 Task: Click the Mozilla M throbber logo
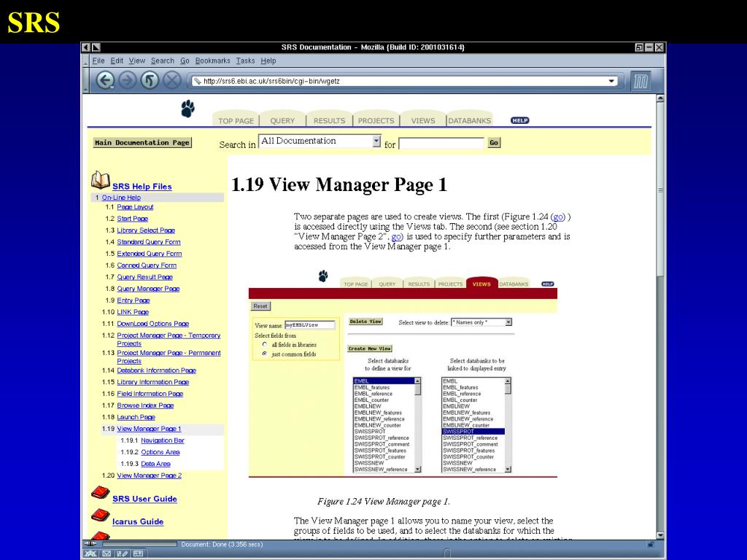click(x=640, y=82)
